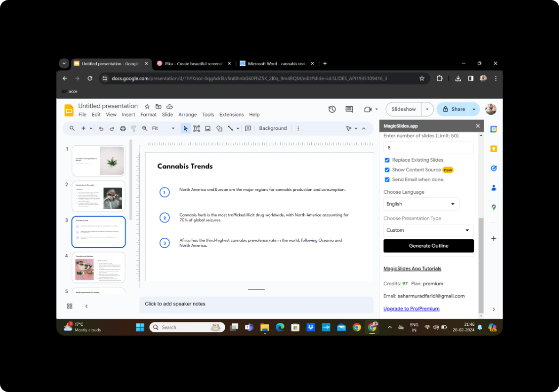The width and height of the screenshot is (559, 392).
Task: Click the redo arrow icon
Action: [x=112, y=128]
